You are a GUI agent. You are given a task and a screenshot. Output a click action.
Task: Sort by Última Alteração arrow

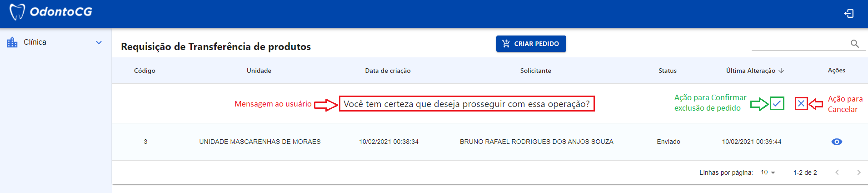tap(781, 71)
